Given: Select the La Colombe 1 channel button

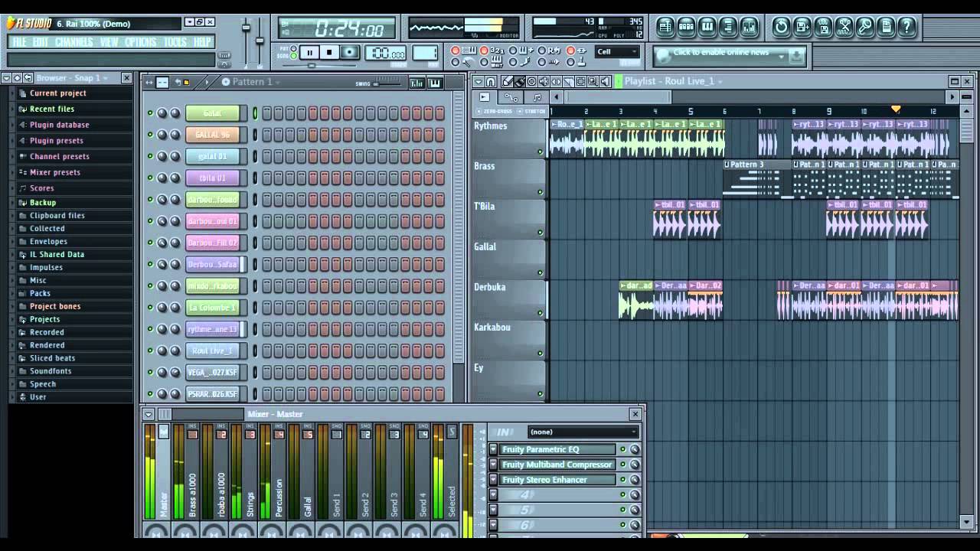Looking at the screenshot, I should point(213,307).
